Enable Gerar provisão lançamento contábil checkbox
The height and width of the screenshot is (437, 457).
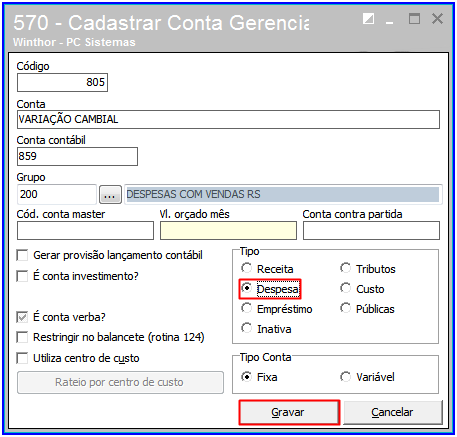click(x=22, y=256)
